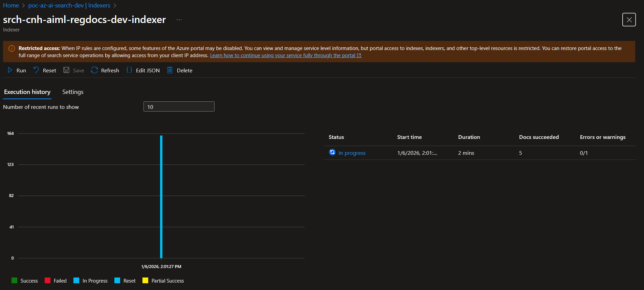Click the errors or warnings value 0/1
The image size is (644, 290).
(584, 153)
